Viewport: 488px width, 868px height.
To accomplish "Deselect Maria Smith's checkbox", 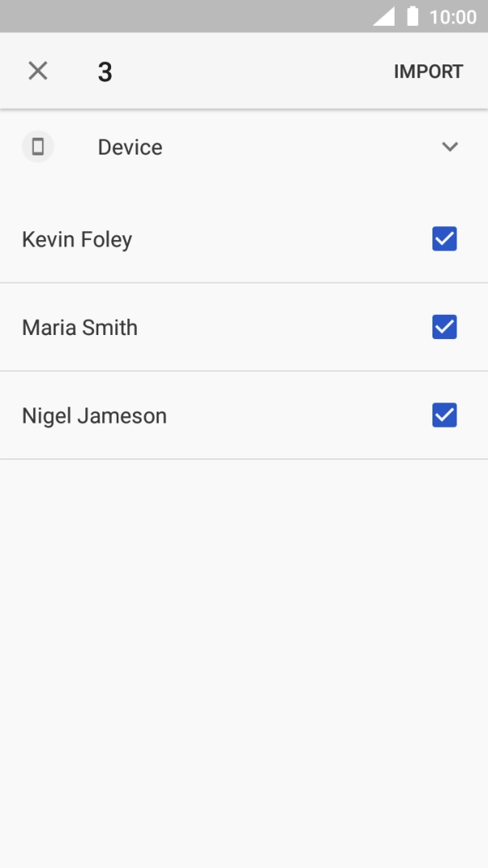I will (x=445, y=327).
